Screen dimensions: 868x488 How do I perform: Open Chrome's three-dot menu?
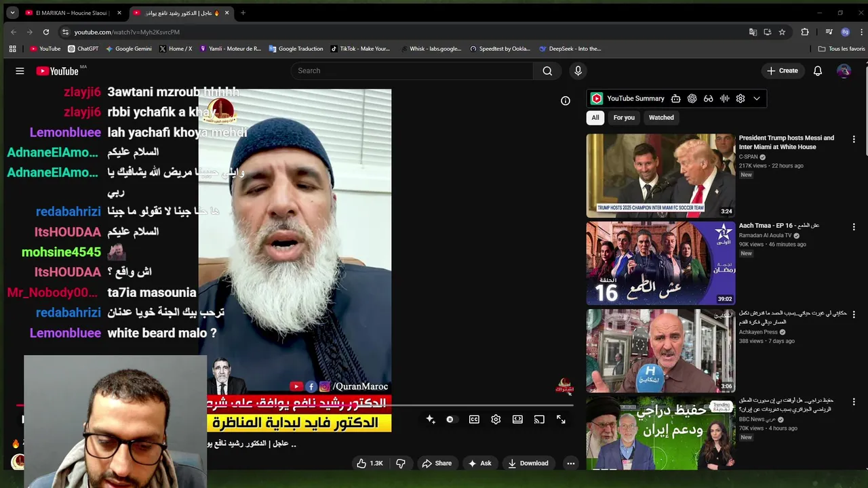coord(862,32)
